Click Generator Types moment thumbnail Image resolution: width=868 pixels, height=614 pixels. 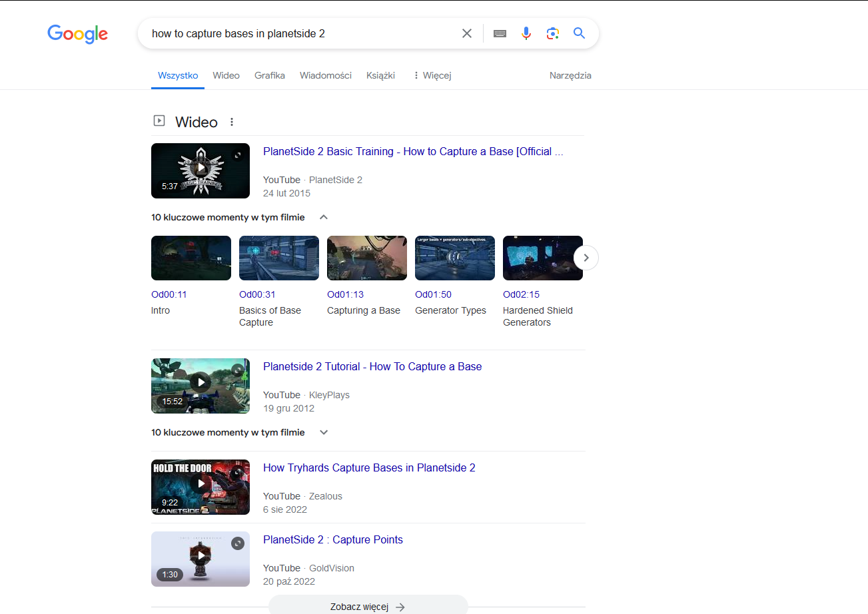[455, 258]
